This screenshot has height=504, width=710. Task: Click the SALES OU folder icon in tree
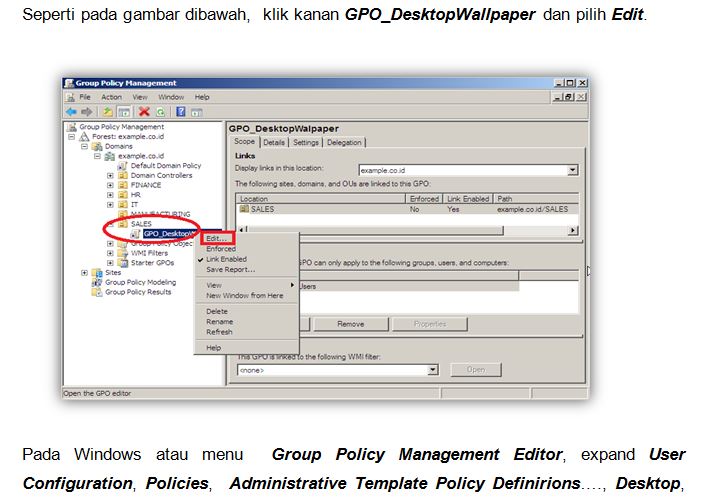click(x=123, y=224)
